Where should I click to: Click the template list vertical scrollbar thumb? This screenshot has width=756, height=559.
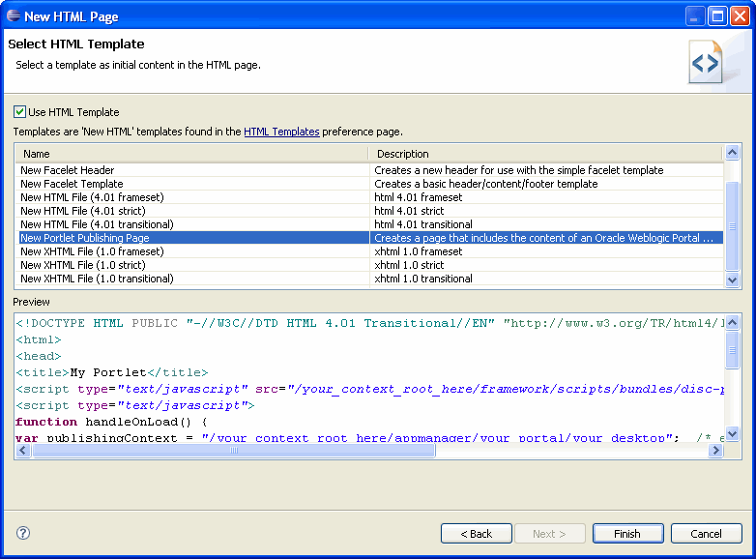tap(733, 225)
